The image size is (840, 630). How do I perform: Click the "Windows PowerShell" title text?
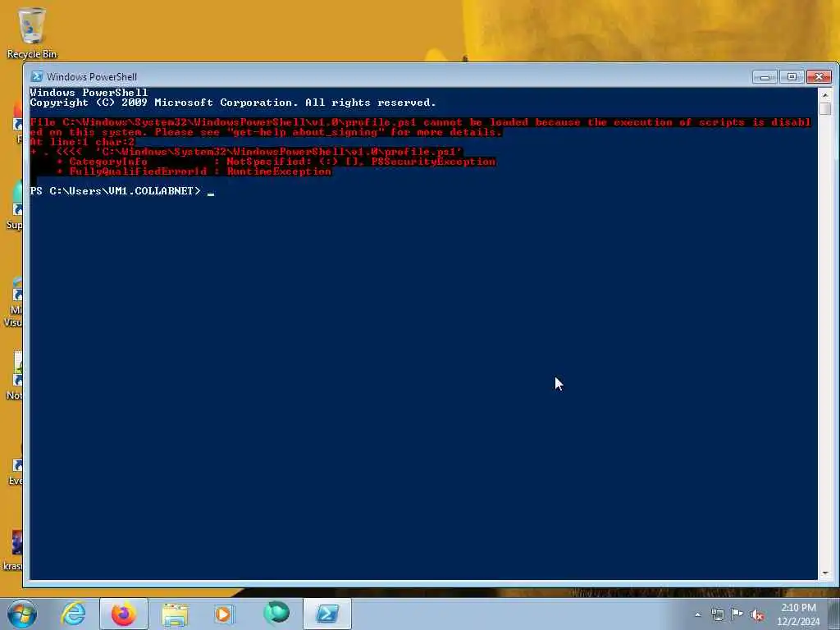(x=92, y=76)
